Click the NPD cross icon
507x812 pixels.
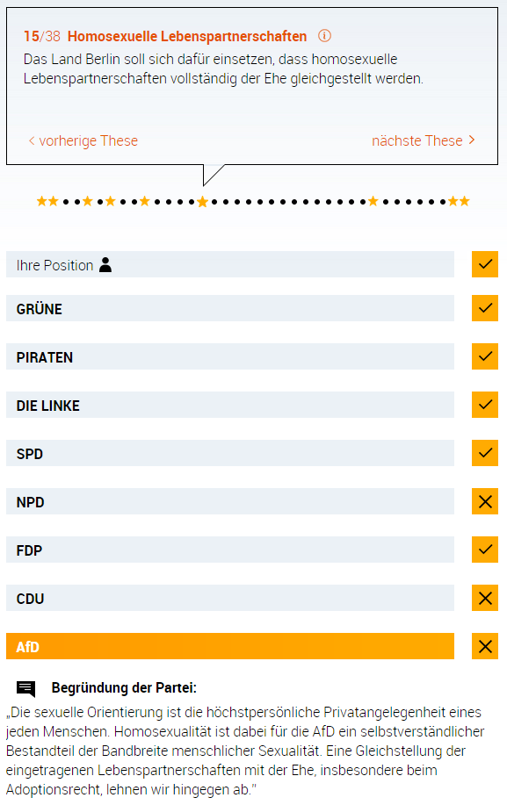(485, 501)
